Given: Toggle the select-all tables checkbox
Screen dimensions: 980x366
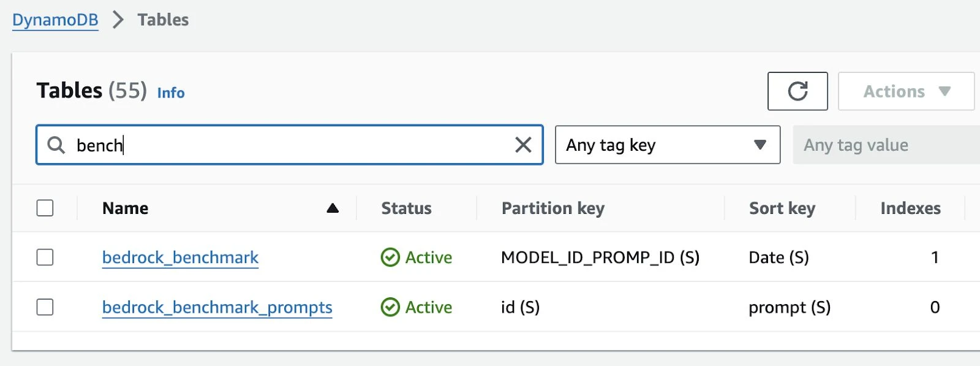Looking at the screenshot, I should 45,208.
